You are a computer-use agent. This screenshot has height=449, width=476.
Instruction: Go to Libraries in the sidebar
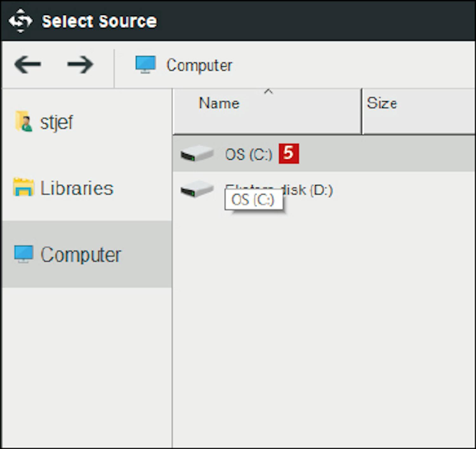click(77, 188)
